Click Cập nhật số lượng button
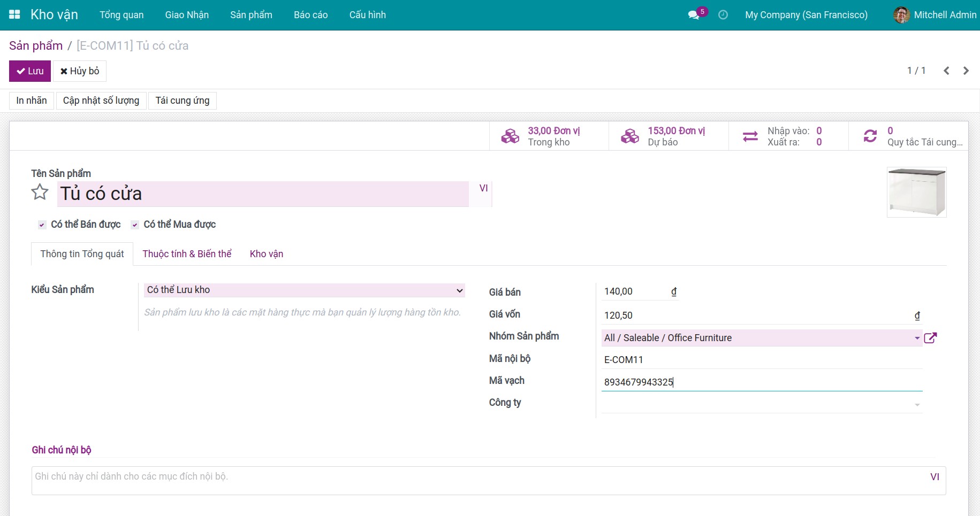The image size is (980, 516). coord(101,101)
